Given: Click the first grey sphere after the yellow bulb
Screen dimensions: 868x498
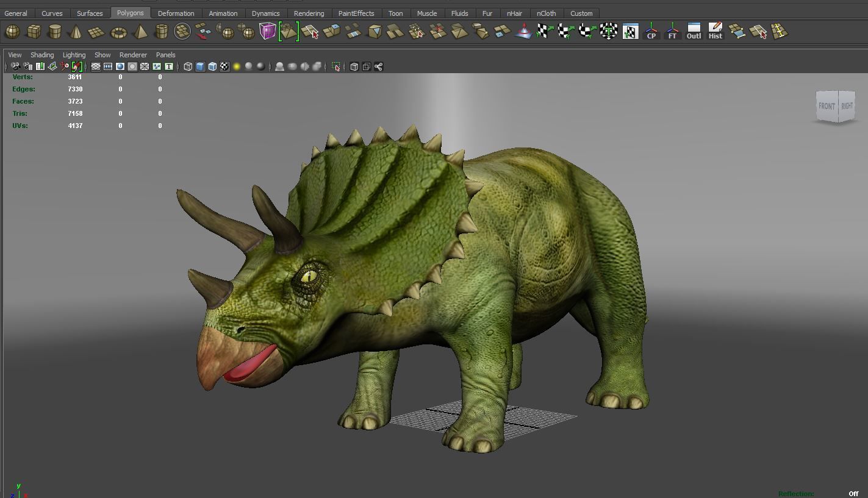Looking at the screenshot, I should pyautogui.click(x=249, y=66).
